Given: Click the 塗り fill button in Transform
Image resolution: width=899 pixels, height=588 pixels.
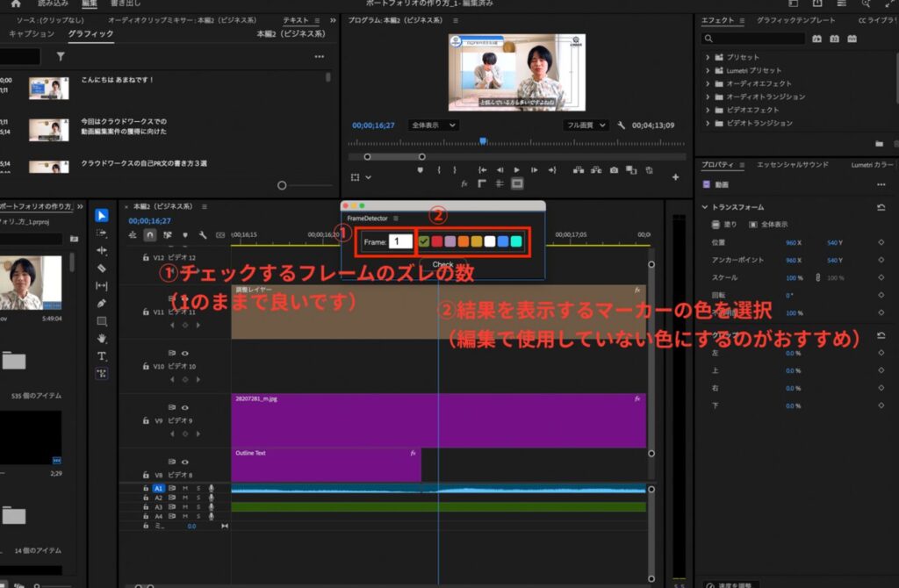Looking at the screenshot, I should point(724,225).
